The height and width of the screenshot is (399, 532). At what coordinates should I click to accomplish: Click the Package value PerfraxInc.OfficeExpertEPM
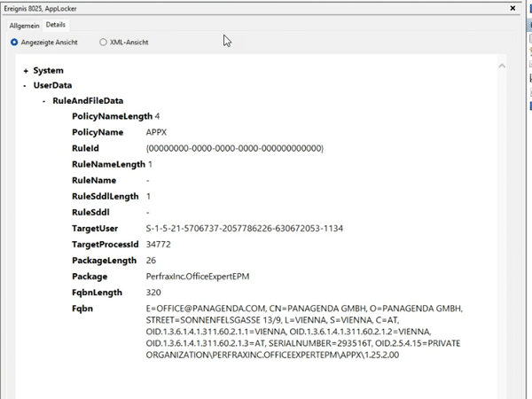198,276
